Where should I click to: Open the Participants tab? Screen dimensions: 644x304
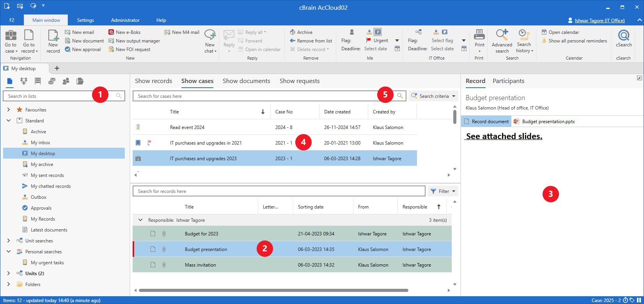coord(508,81)
